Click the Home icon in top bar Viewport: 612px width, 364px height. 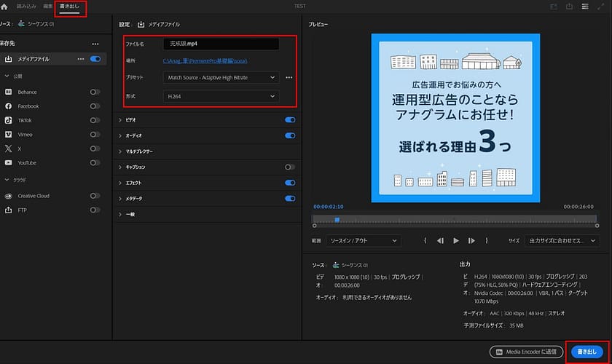7,7
